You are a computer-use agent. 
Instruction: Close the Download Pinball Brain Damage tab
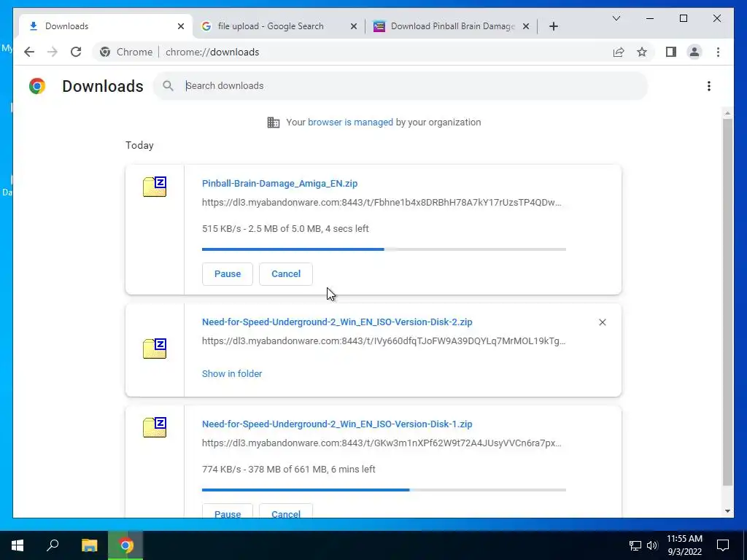tap(526, 26)
